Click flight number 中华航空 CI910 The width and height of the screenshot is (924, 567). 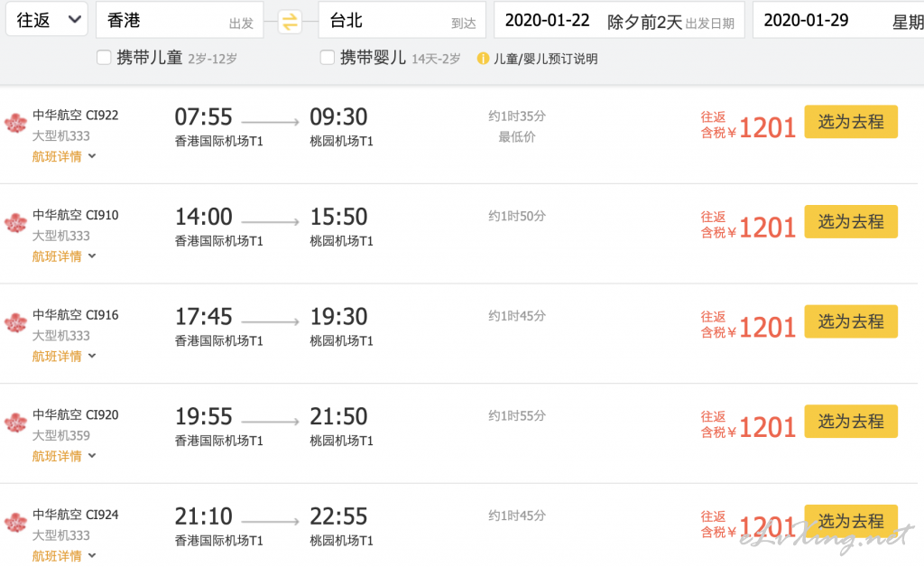click(x=76, y=215)
